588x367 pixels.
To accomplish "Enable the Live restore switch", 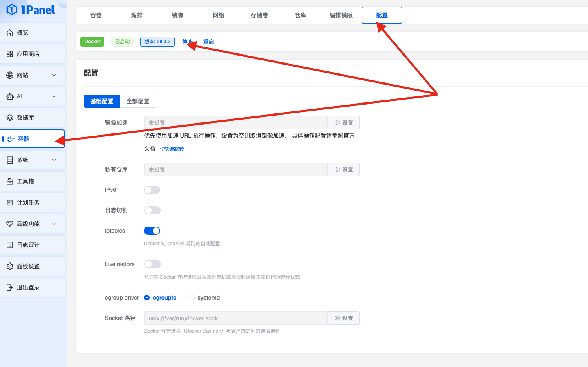I will pos(152,264).
